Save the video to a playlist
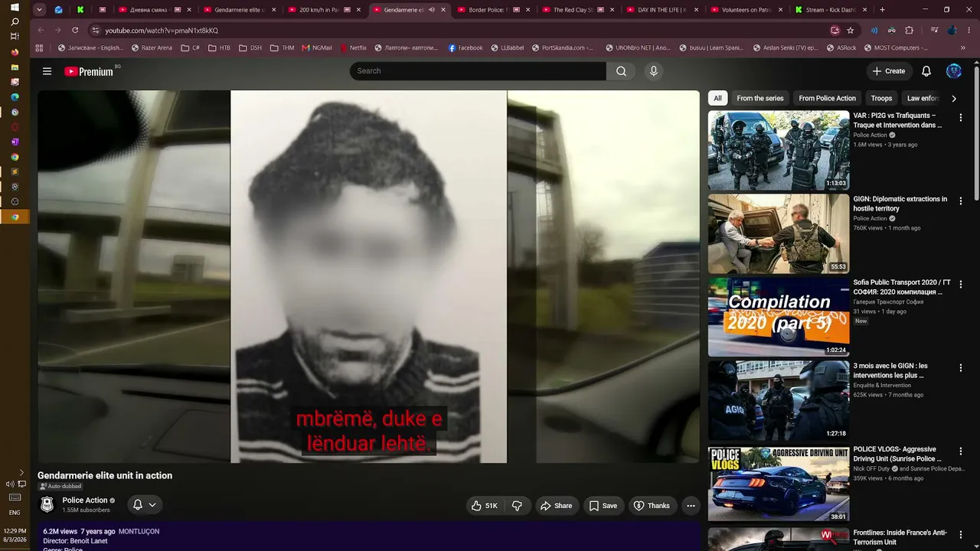 point(603,506)
